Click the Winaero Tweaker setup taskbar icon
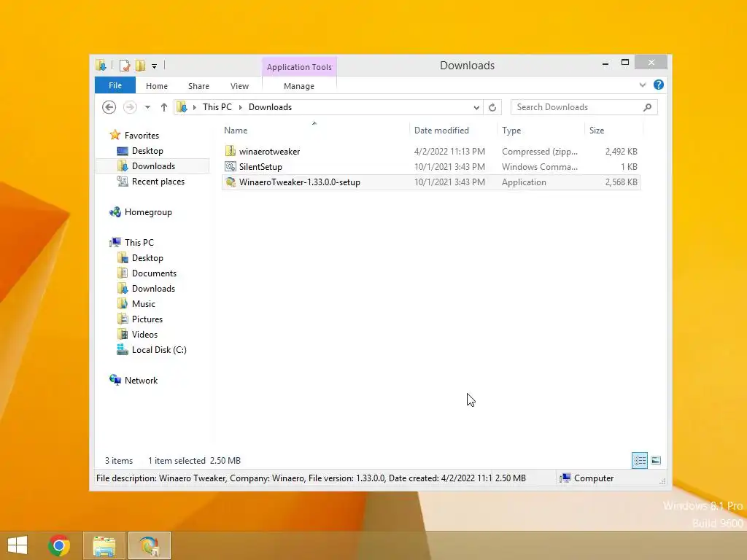 tap(150, 545)
